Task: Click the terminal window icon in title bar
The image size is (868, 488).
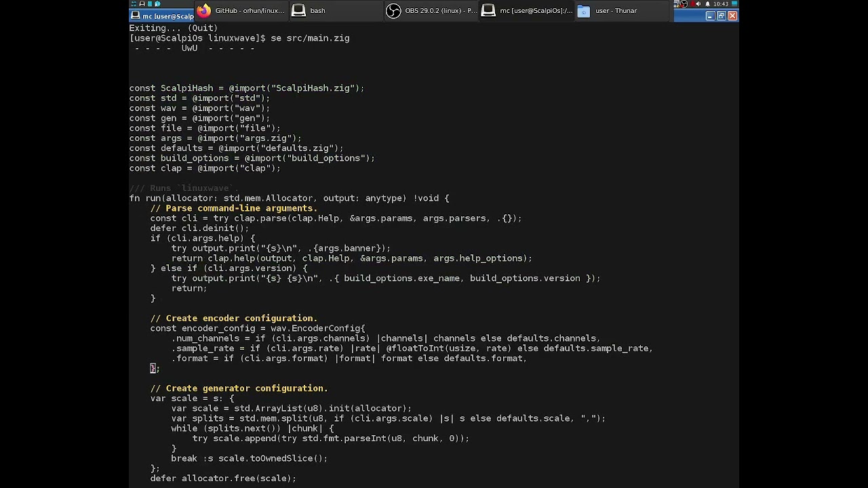Action: (x=136, y=16)
